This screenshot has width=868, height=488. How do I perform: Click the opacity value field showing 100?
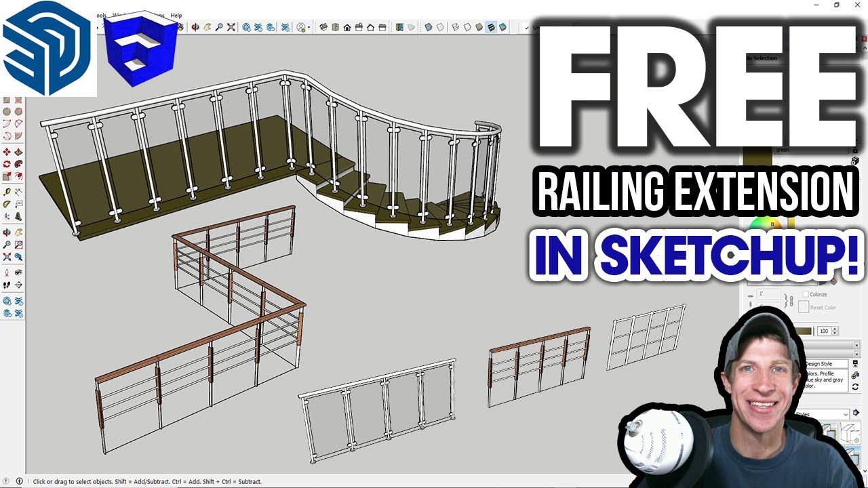[x=824, y=331]
